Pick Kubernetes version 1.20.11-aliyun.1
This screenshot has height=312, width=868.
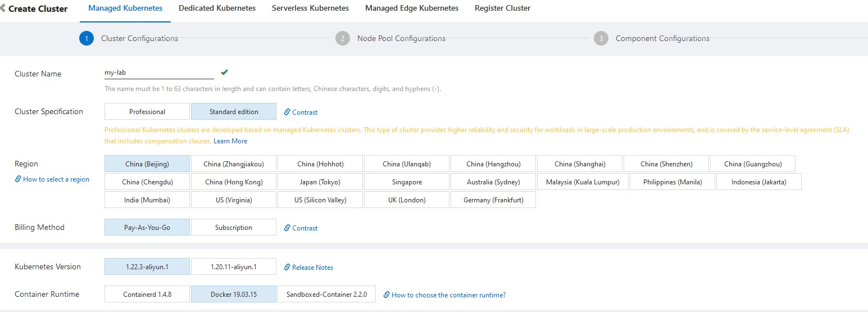click(x=234, y=266)
